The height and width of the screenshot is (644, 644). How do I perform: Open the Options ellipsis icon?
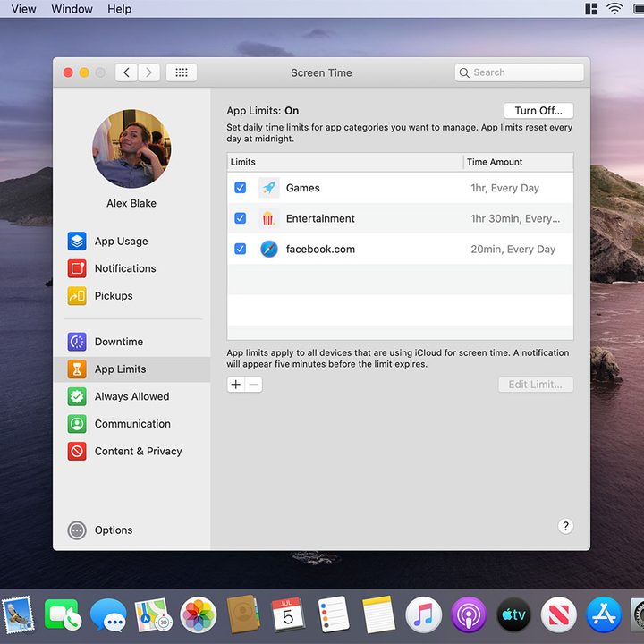click(x=77, y=530)
